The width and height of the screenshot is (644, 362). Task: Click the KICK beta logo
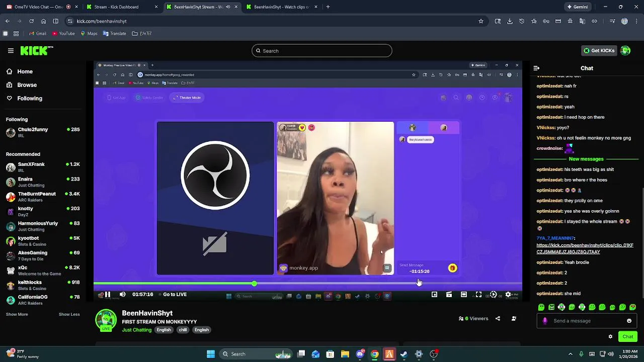click(37, 51)
